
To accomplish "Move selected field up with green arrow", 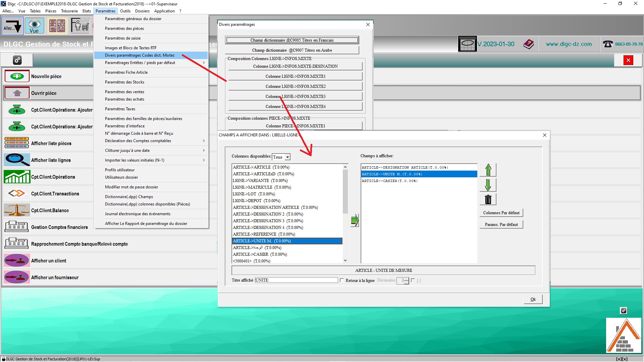I will [x=488, y=170].
